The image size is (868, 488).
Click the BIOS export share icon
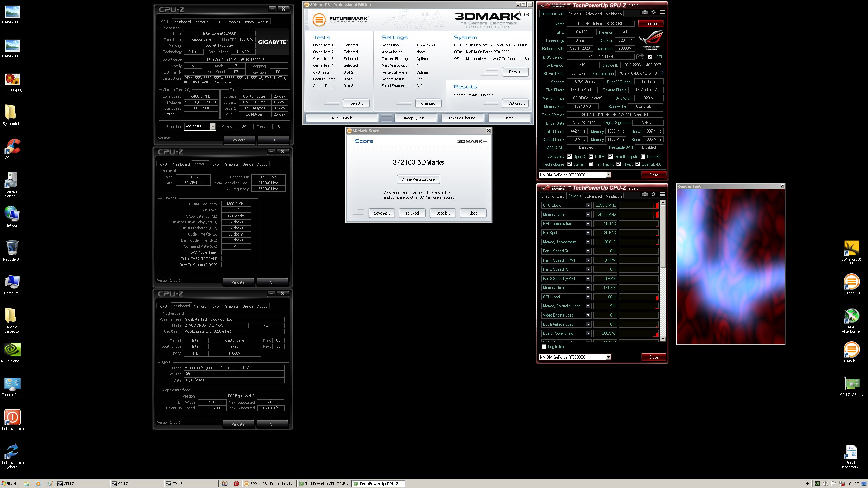coord(640,57)
